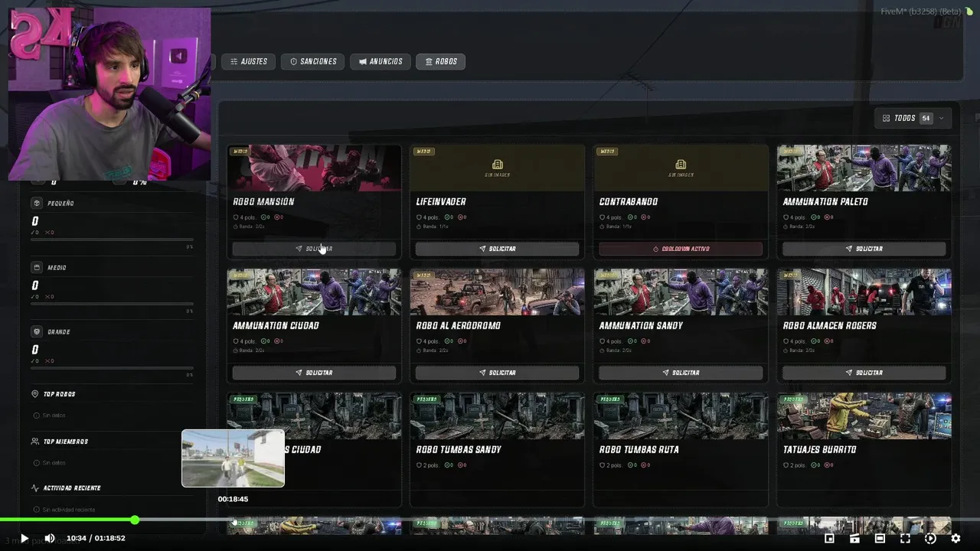Click the Top Robos pin icon

(x=35, y=394)
